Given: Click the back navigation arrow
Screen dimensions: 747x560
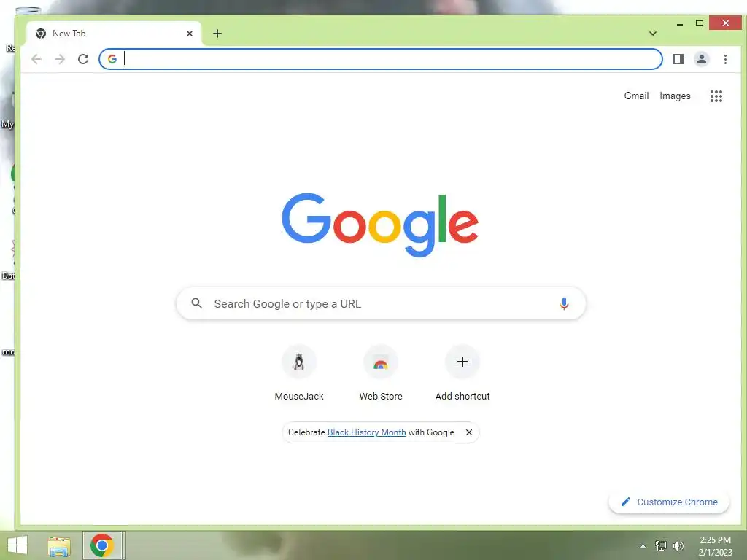Looking at the screenshot, I should click(36, 59).
